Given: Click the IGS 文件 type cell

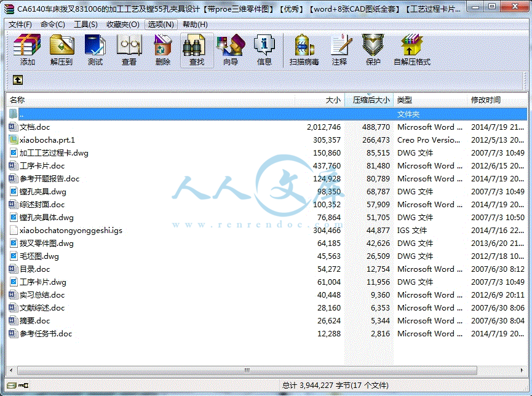Looking at the screenshot, I should pos(412,230).
